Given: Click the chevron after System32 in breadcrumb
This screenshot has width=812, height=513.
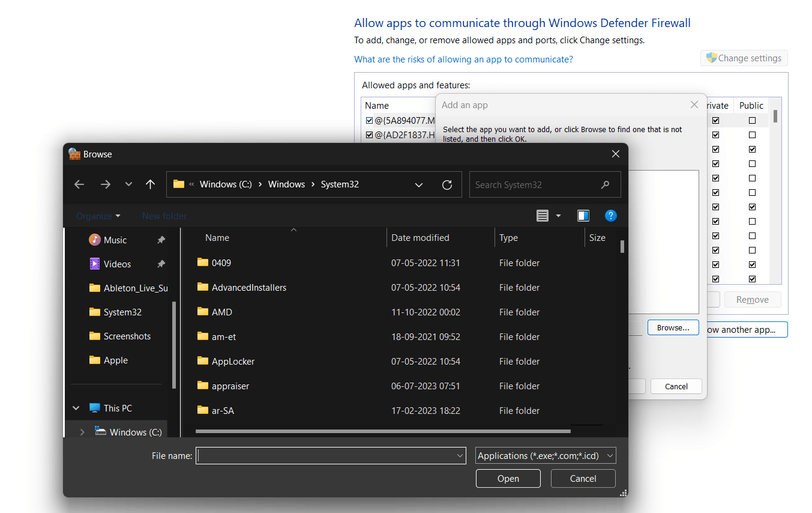Looking at the screenshot, I should [418, 184].
